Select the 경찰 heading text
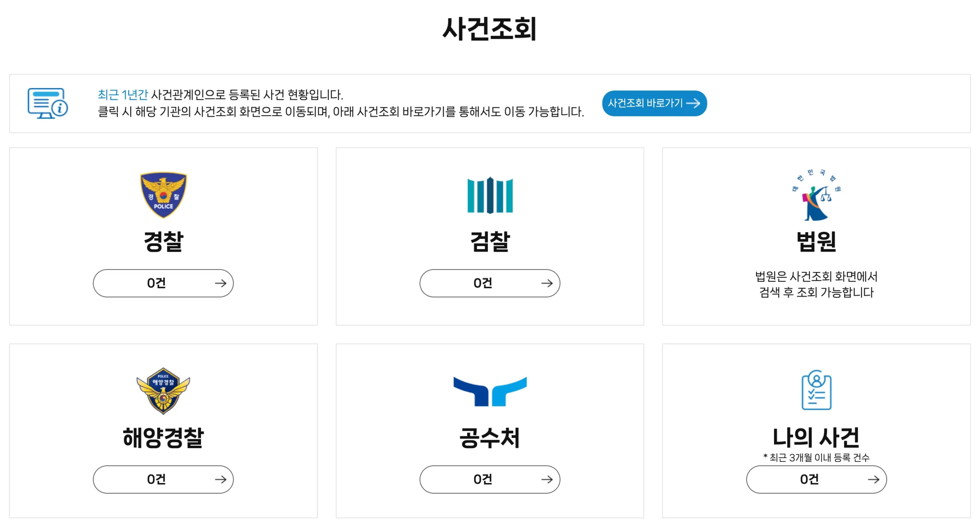Viewport: 980px width, 532px height. pos(163,242)
